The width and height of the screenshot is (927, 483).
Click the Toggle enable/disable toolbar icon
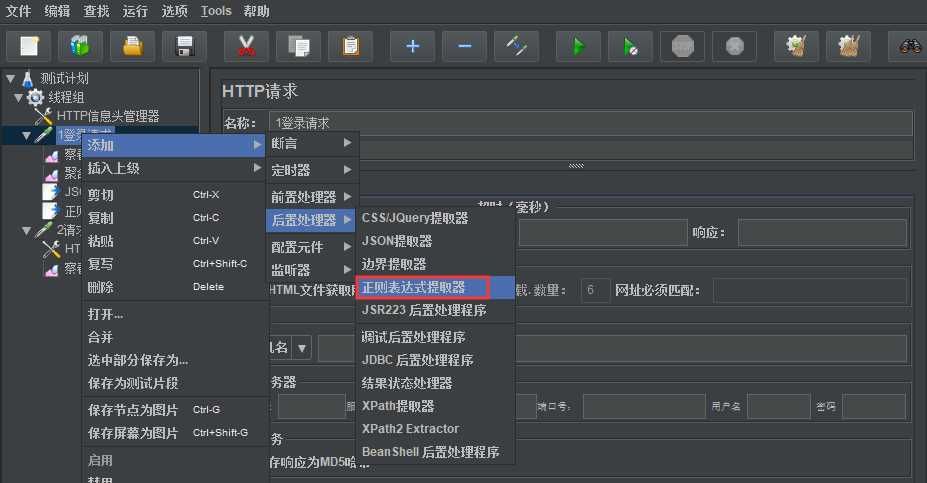click(517, 46)
